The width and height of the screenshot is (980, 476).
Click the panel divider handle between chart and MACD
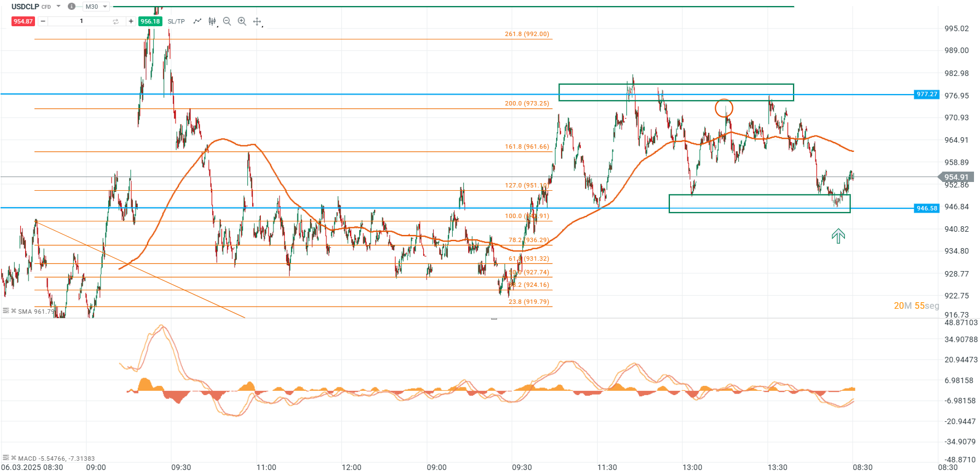[x=494, y=318]
